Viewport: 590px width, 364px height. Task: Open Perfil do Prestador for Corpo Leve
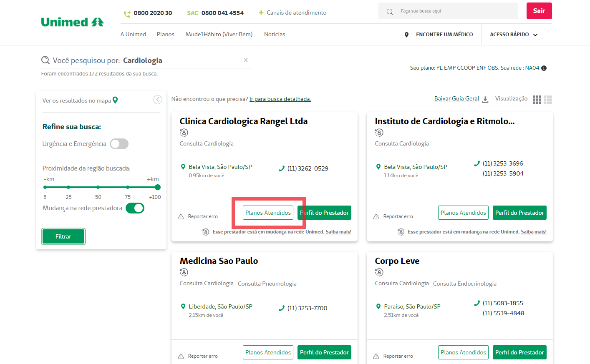[519, 352]
